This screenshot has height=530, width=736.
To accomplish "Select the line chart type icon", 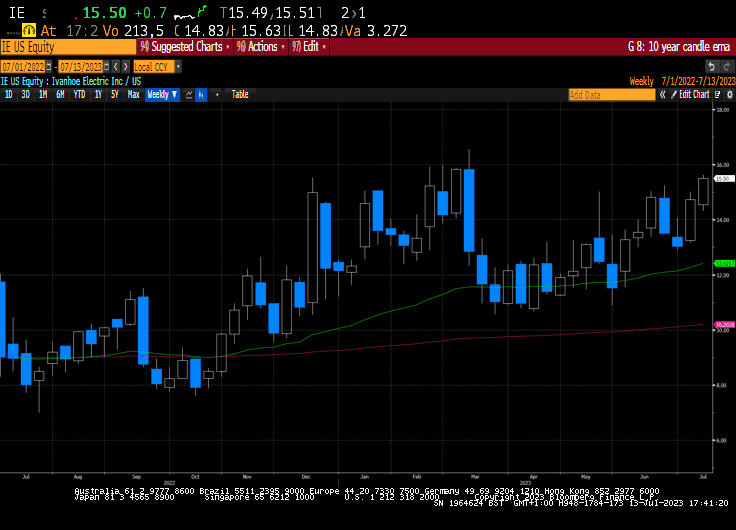I will point(187,94).
